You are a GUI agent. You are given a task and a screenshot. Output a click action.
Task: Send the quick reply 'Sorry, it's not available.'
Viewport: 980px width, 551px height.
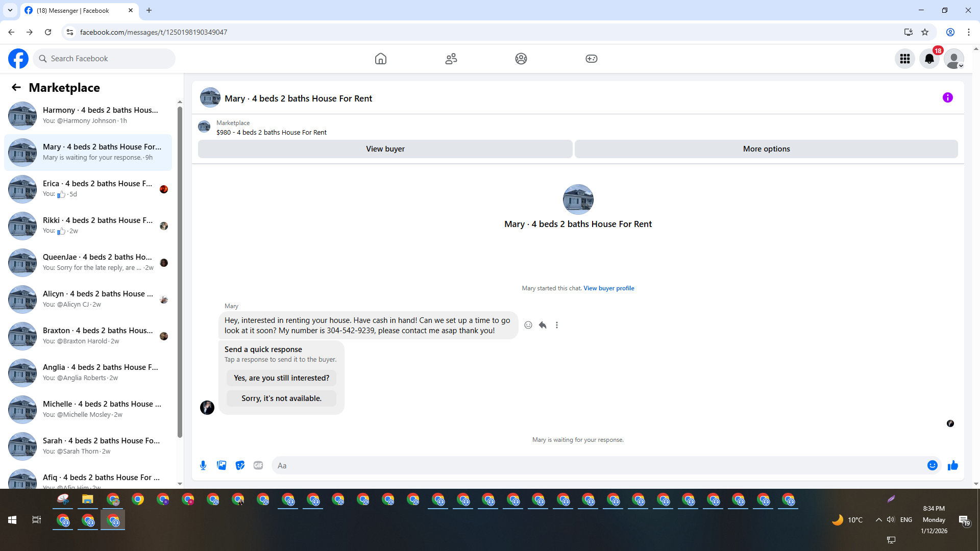281,398
